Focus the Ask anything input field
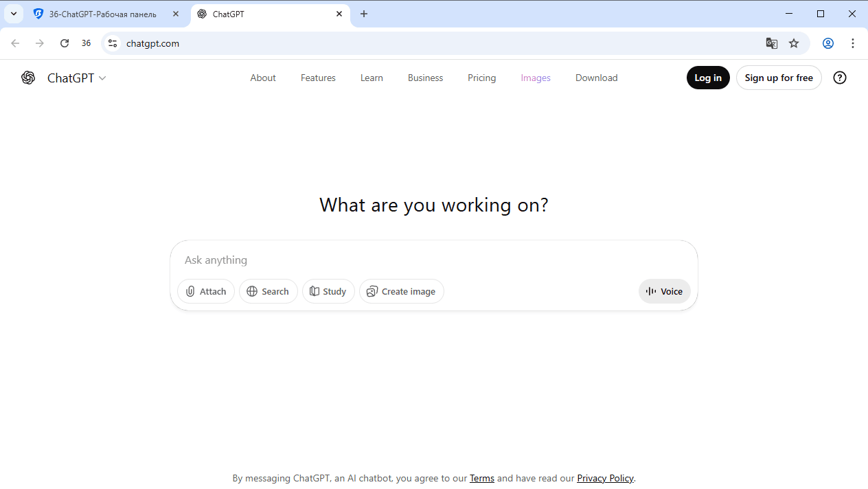Screen dimensions: 868x489 tap(433, 260)
